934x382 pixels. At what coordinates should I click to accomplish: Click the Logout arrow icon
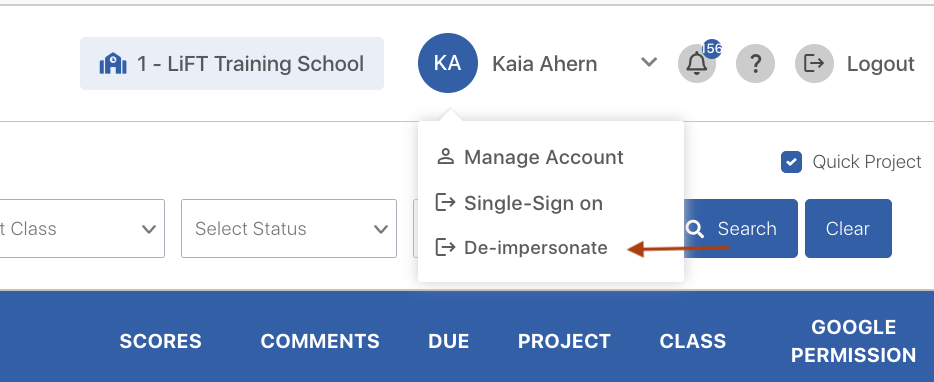[814, 63]
